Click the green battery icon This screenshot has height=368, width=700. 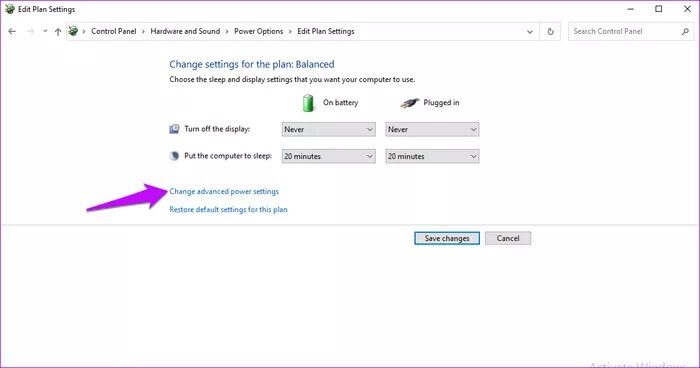pos(308,103)
